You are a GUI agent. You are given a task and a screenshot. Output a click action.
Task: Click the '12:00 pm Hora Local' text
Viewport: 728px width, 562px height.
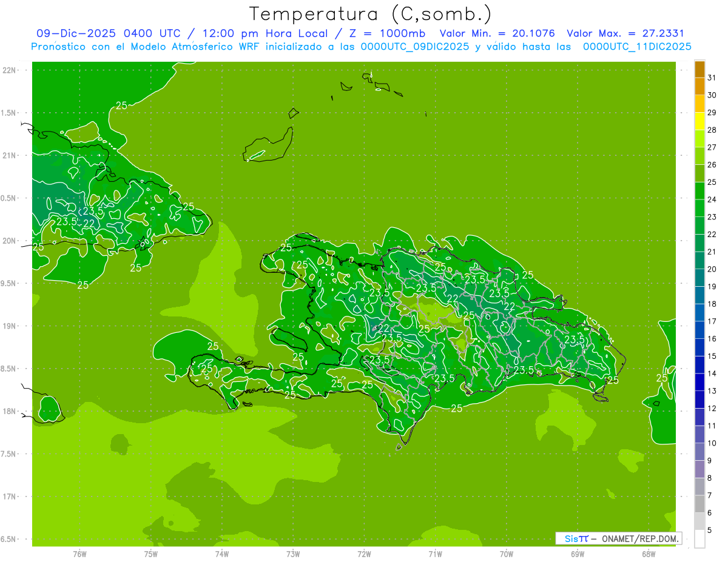[265, 33]
